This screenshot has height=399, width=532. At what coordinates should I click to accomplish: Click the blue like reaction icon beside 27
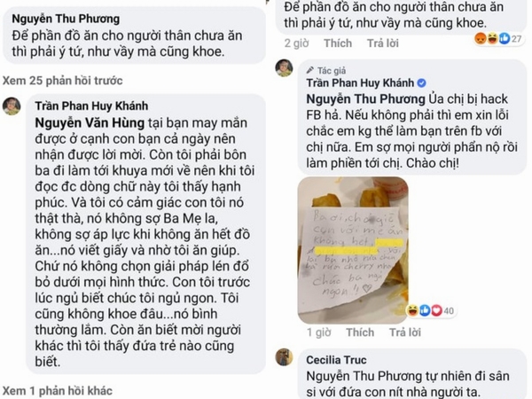click(x=505, y=39)
